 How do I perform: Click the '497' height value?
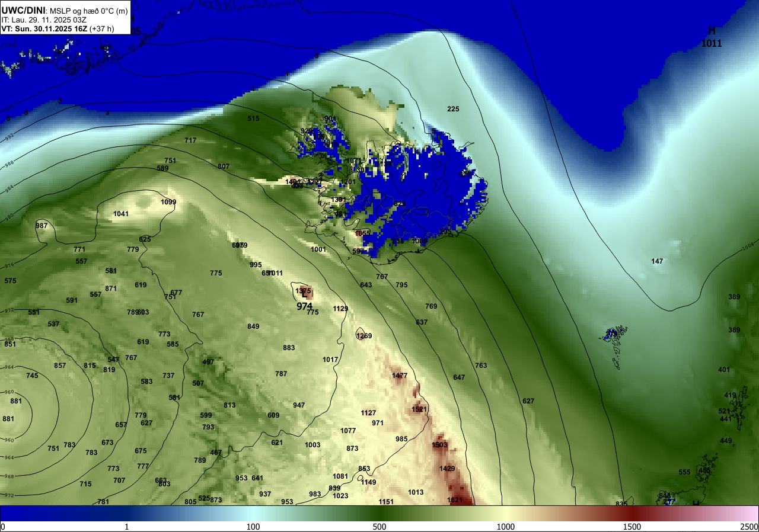pos(208,362)
